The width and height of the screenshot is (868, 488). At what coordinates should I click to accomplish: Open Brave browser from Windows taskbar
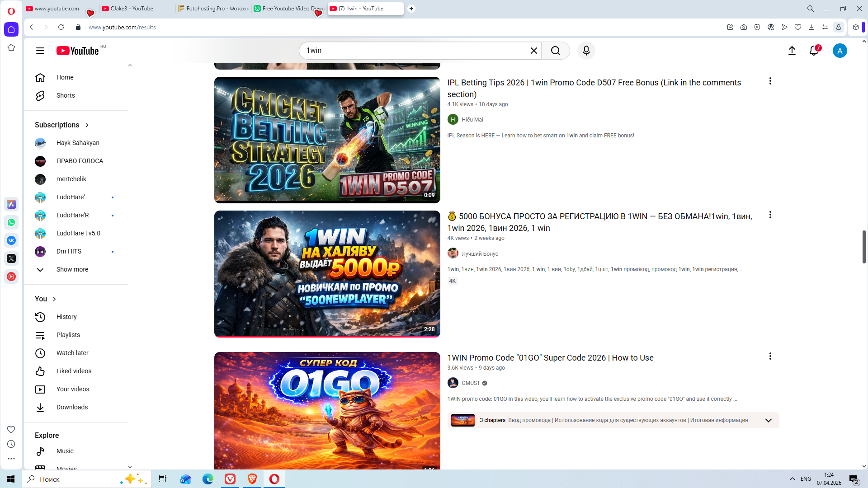point(252,479)
